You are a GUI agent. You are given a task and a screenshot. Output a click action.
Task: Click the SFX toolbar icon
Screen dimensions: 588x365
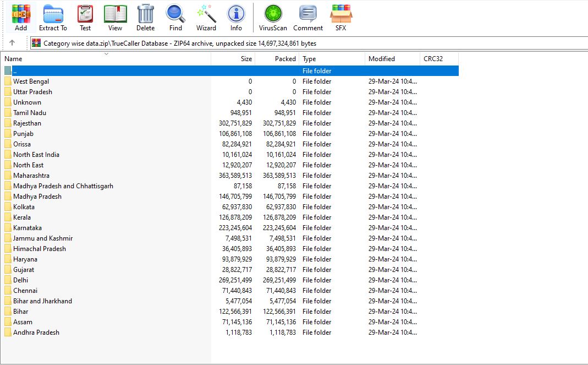pos(340,17)
